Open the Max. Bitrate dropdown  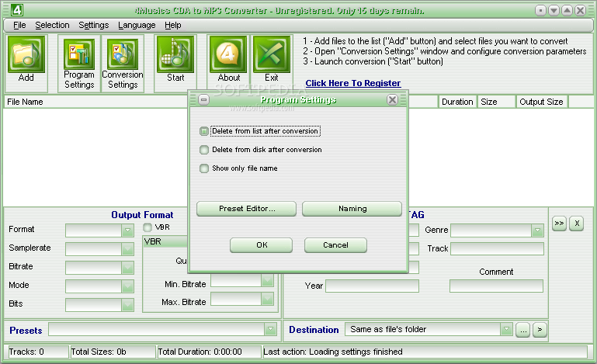pos(267,299)
